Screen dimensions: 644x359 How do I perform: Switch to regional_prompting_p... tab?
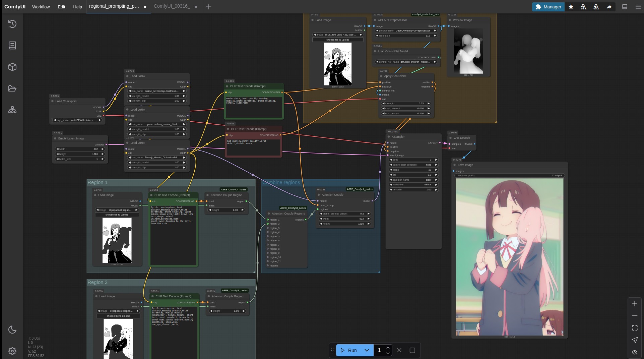(114, 6)
